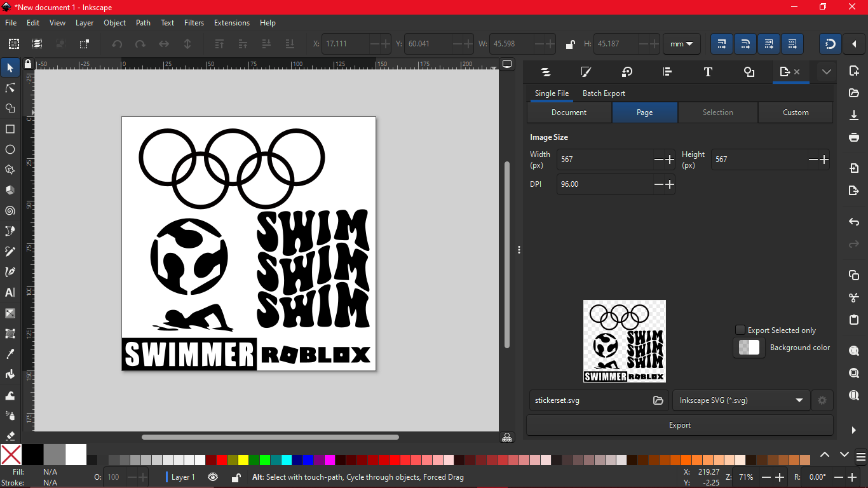Screen dimensions: 868x488
Task: Open the mm units dropdown
Action: (x=682, y=44)
